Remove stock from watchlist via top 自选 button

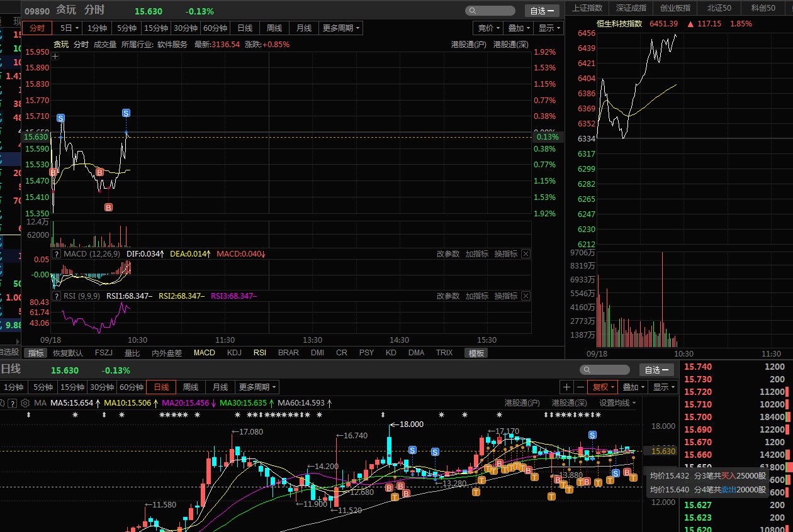[542, 11]
